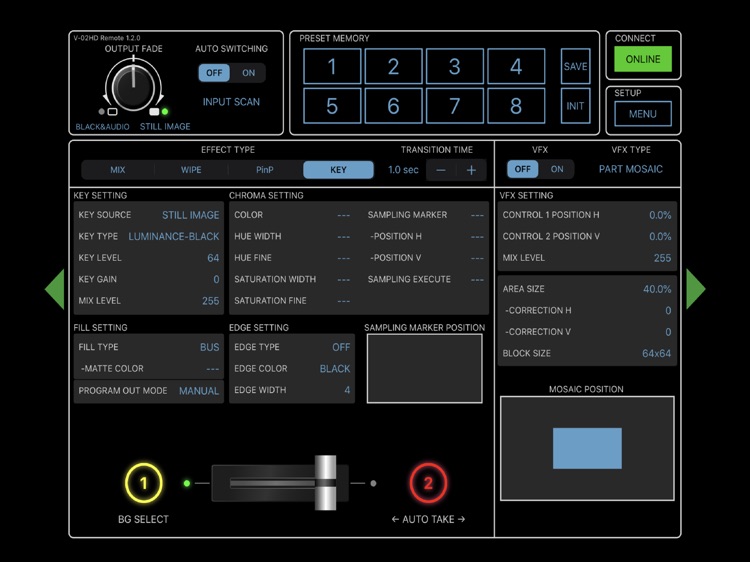This screenshot has width=750, height=562.
Task: Click the SAVE preset button
Action: pos(575,66)
